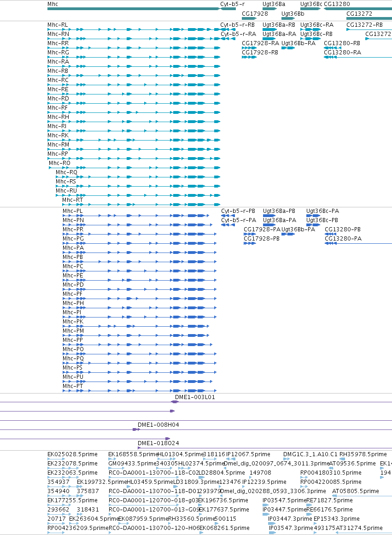Open the IP12067.5prime EST label
This screenshot has width=392, height=535.
[248, 454]
